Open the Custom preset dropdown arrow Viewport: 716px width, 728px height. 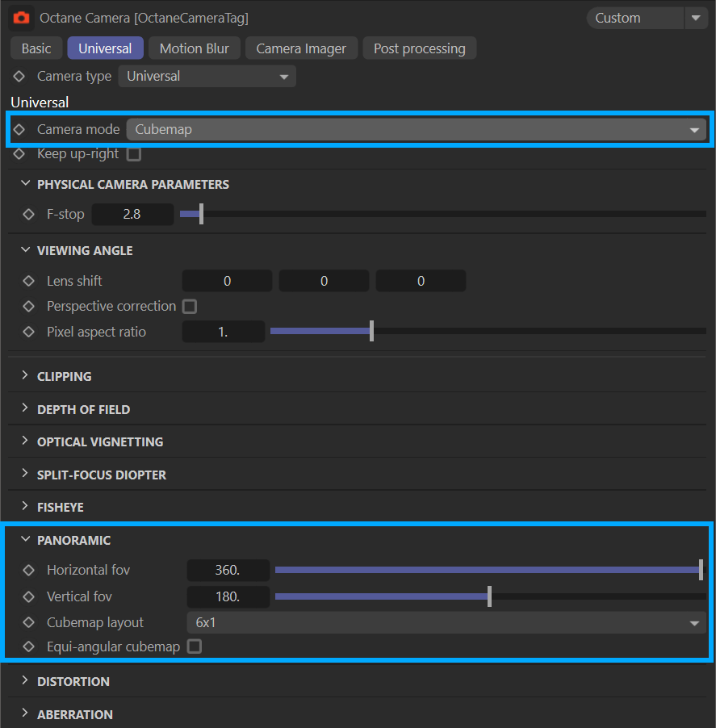click(x=695, y=18)
